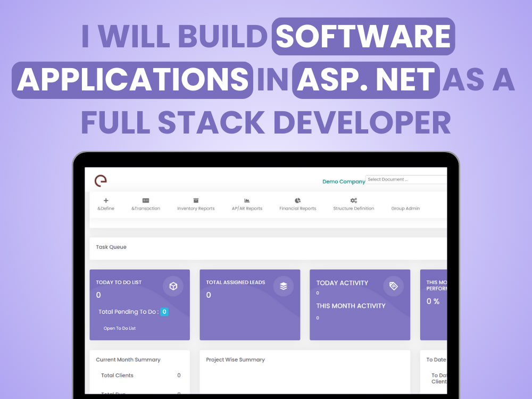Screen dimensions: 532x399
Task: Click the Project Wise Summary heading
Action: tap(235, 360)
